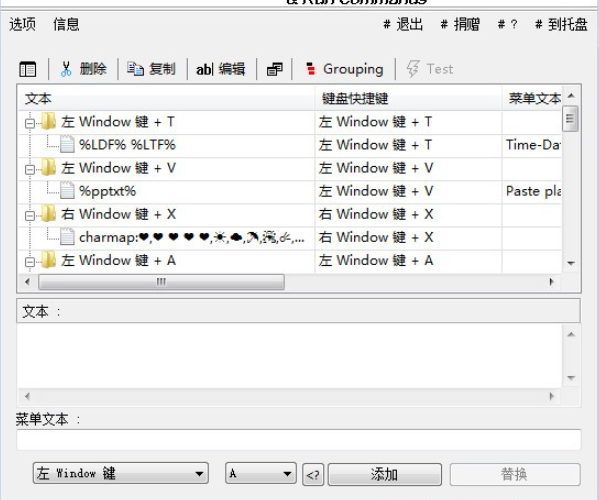Click inside the 文本 multiline text area
The height and width of the screenshot is (500, 599).
point(290,356)
